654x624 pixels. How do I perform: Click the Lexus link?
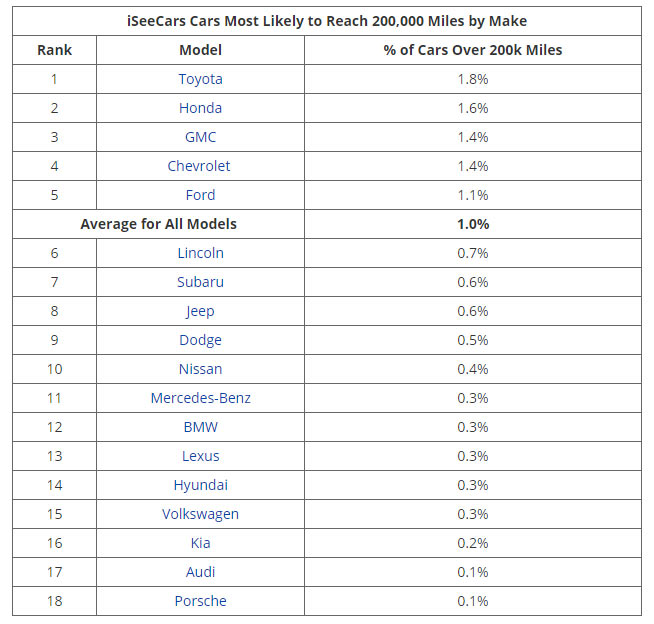pyautogui.click(x=200, y=456)
